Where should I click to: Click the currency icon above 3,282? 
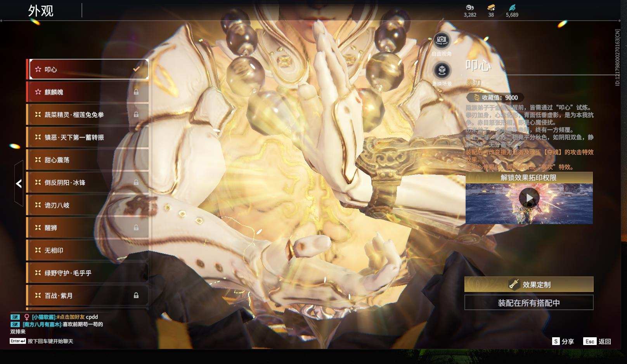pyautogui.click(x=470, y=7)
